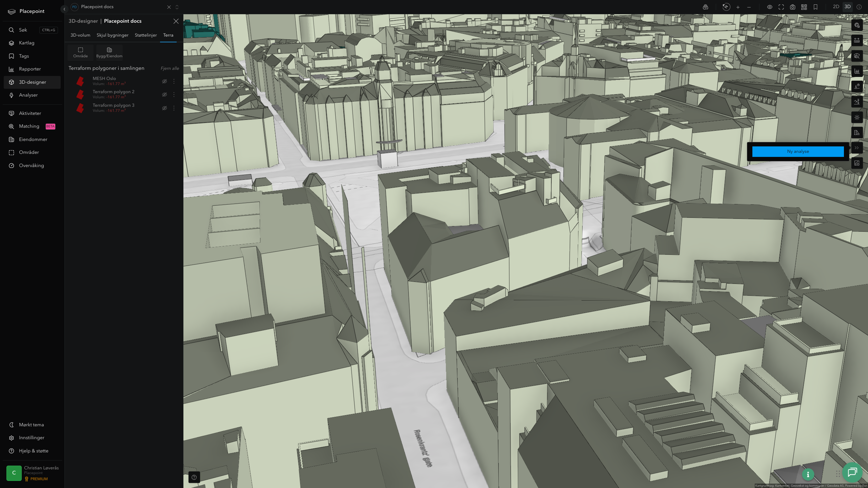Open info icon in top-right
Image resolution: width=868 pixels, height=488 pixels.
tap(859, 7)
